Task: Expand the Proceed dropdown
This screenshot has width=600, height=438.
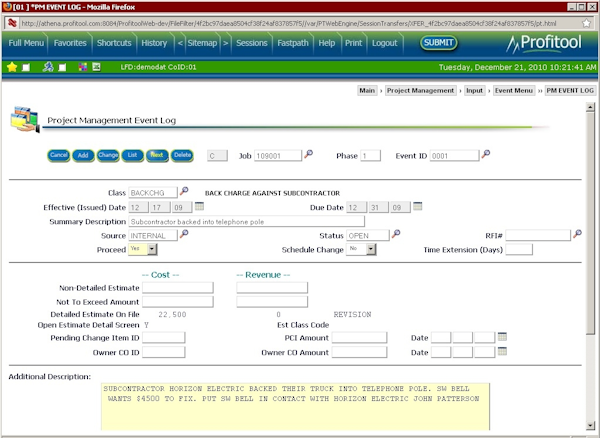Action: point(152,249)
